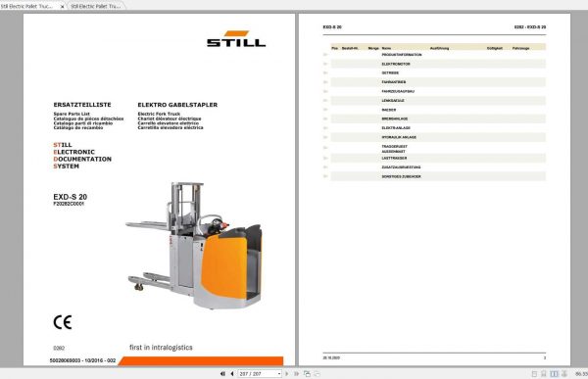The width and height of the screenshot is (588, 379).
Task: Click the GETRIEBE entry text
Action: 390,73
